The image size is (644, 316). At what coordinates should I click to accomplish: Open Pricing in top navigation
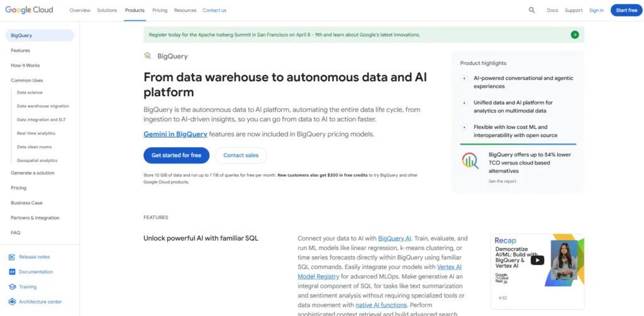[160, 10]
